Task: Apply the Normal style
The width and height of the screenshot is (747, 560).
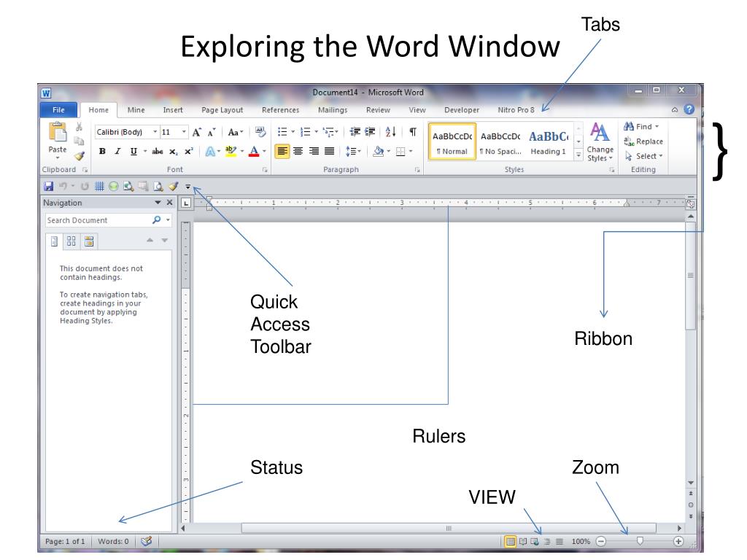Action: coord(452,141)
